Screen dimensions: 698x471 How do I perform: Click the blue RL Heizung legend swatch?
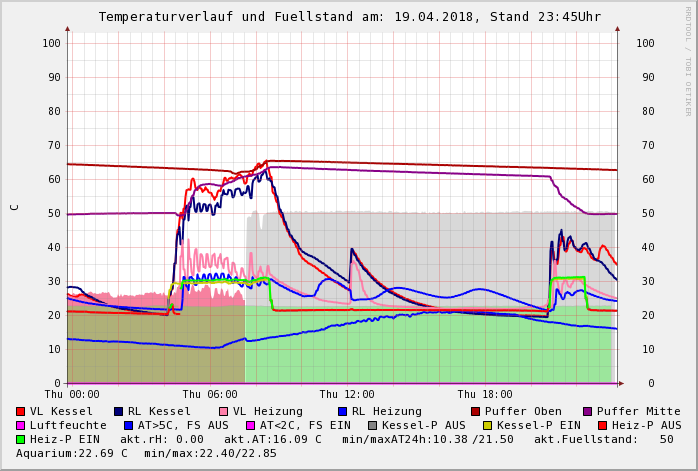[342, 411]
